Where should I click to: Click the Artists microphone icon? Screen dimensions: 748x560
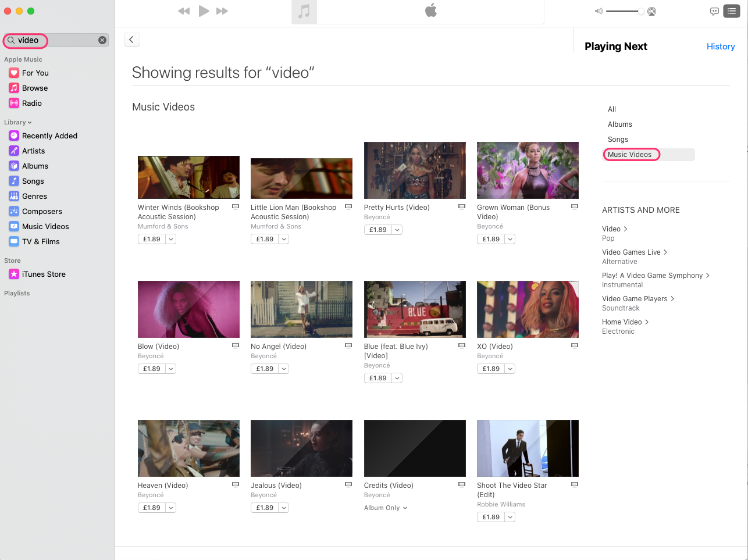(14, 151)
